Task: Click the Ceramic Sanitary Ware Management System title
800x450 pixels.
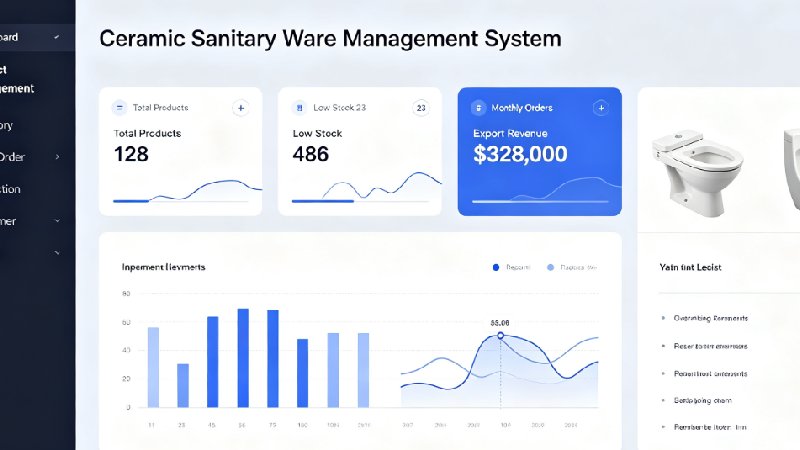Action: 331,39
